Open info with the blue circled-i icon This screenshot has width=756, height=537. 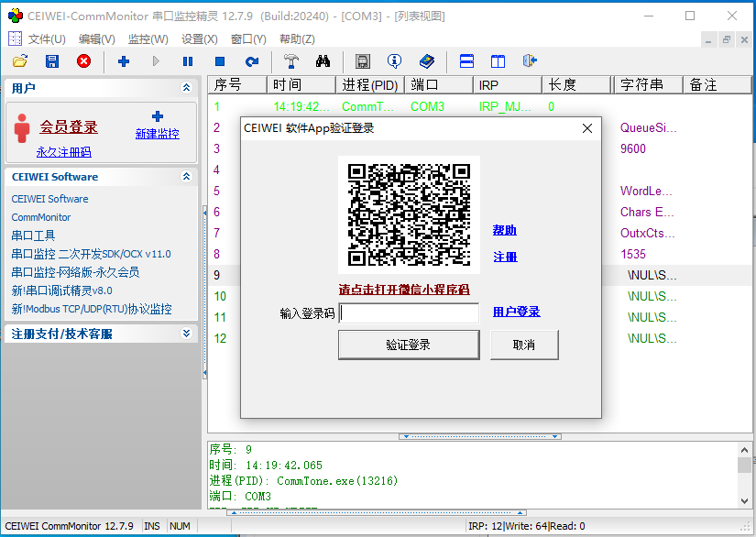click(394, 61)
